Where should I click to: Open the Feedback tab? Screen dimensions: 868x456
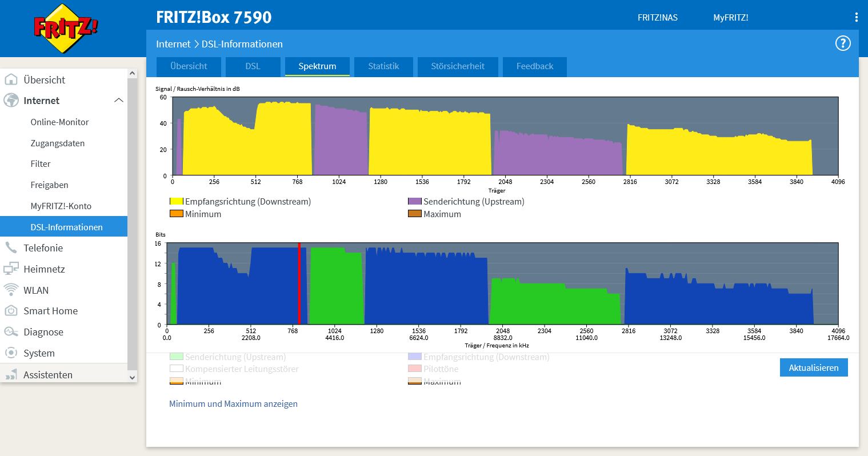pos(535,66)
